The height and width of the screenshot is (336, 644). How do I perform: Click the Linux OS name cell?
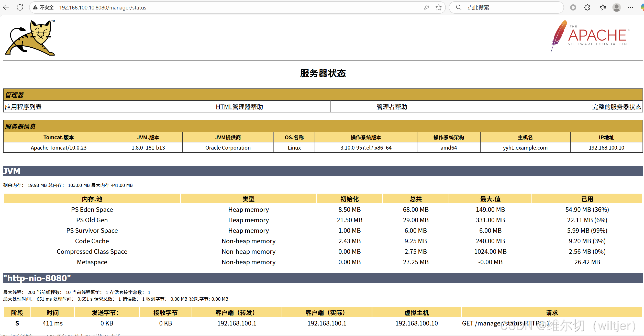click(294, 148)
